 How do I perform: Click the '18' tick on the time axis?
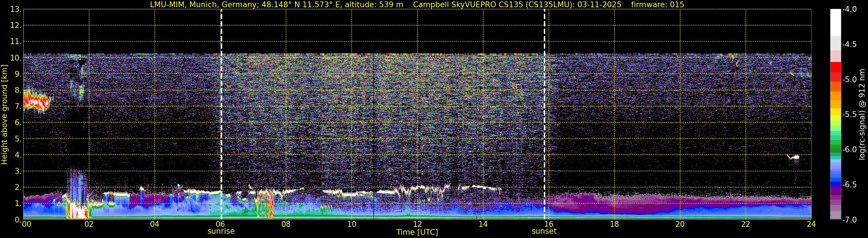point(615,224)
